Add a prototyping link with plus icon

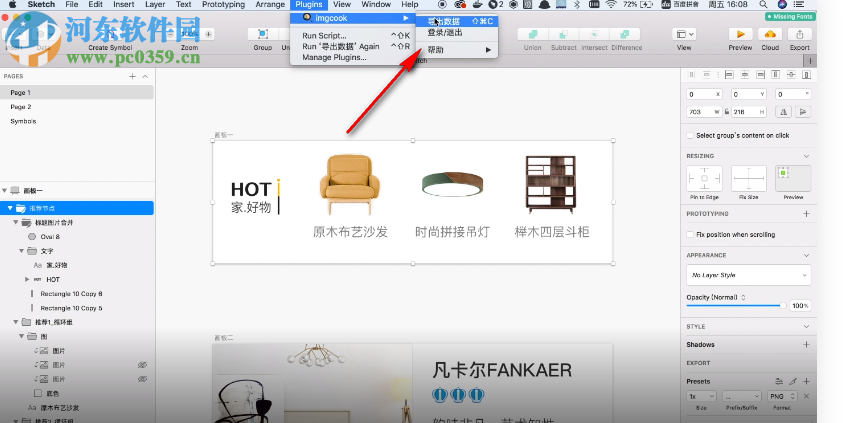(x=806, y=213)
